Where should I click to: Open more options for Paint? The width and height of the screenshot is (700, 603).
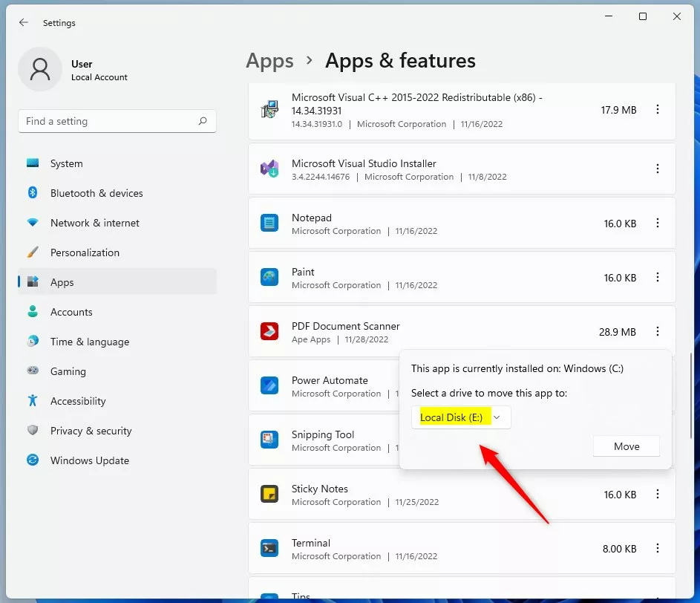[x=658, y=277]
